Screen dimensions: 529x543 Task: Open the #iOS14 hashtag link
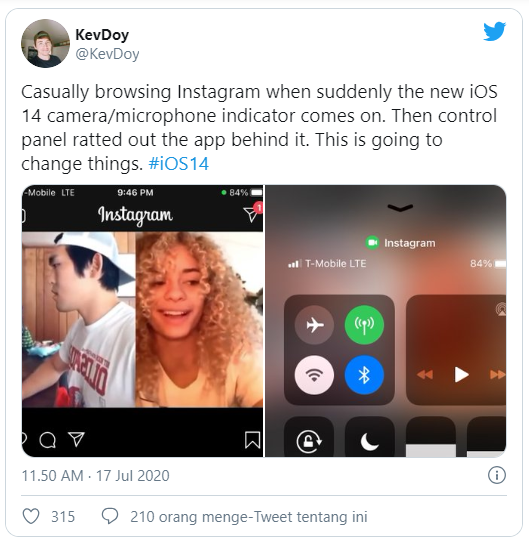click(179, 163)
